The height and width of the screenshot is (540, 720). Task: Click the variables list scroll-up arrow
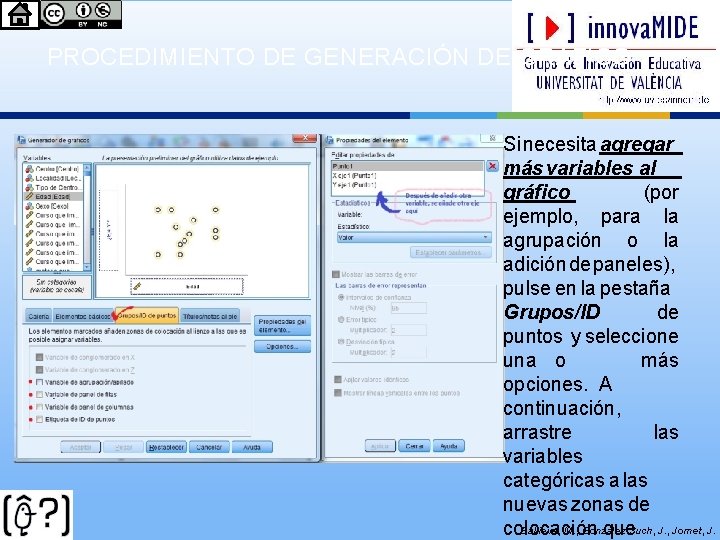[x=87, y=168]
